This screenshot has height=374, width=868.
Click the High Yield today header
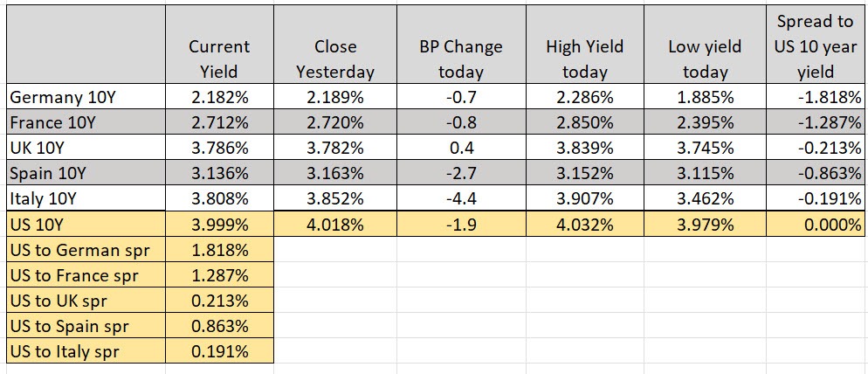[577, 59]
